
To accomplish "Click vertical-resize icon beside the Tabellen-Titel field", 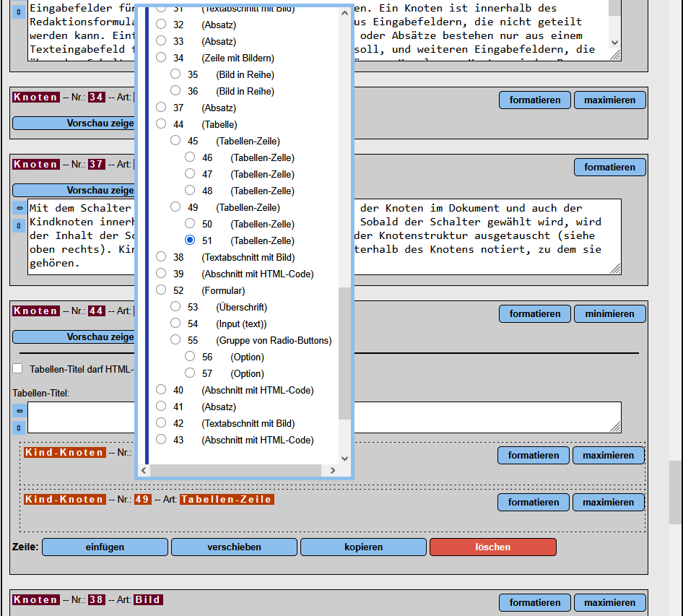I will pos(19,428).
